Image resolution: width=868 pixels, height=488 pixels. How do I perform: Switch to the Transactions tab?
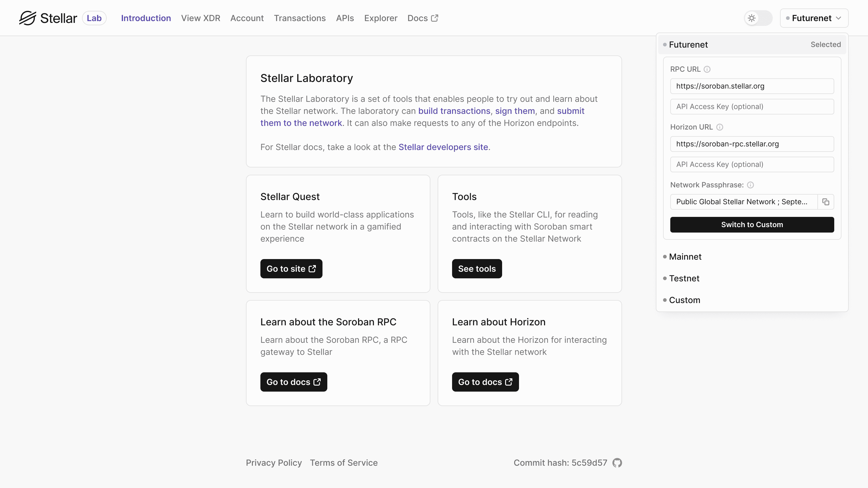pyautogui.click(x=300, y=18)
